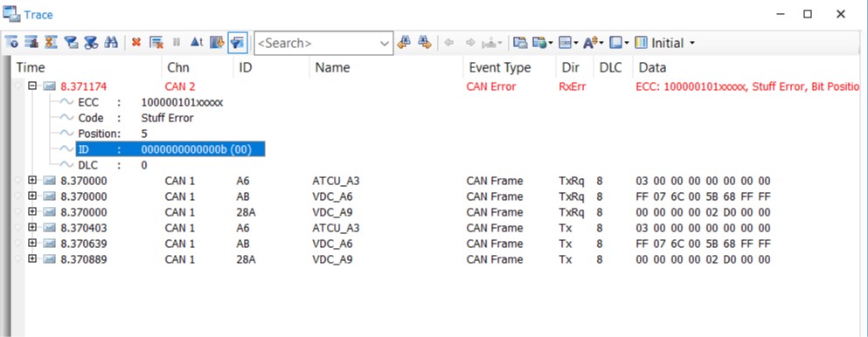Click the envelope icon on 8.371174 row
Image resolution: width=868 pixels, height=337 pixels.
coord(49,86)
